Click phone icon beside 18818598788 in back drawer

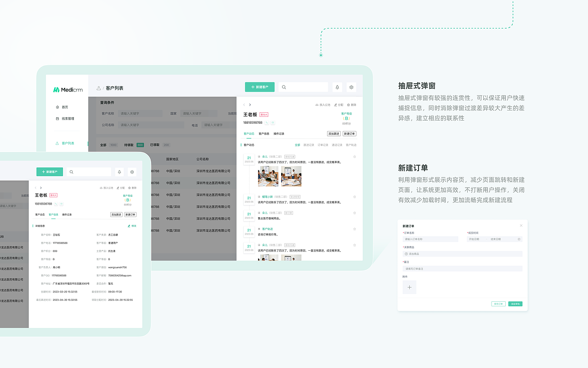267,123
